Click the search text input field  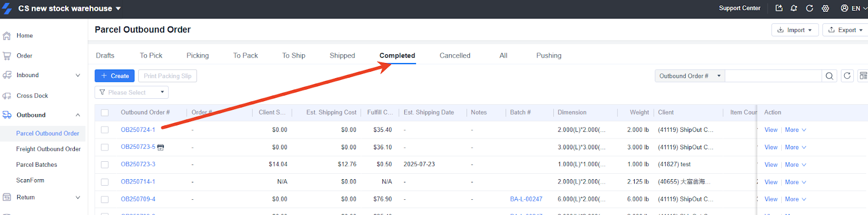773,76
